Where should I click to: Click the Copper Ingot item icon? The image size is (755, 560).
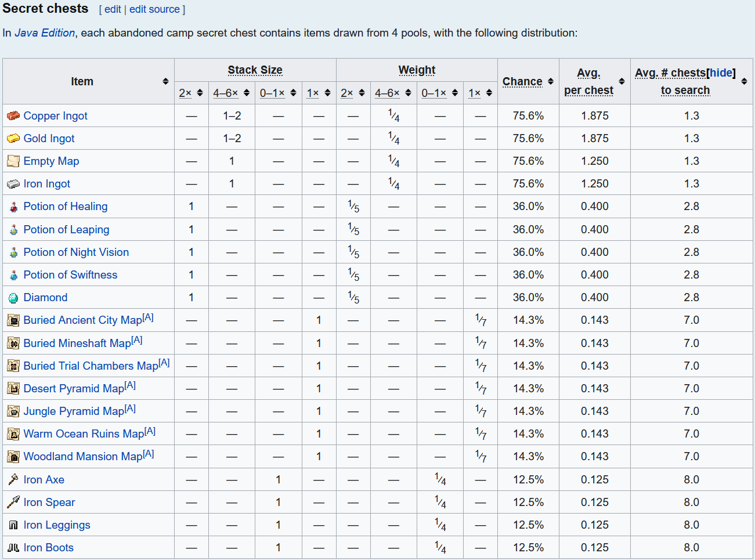click(13, 116)
